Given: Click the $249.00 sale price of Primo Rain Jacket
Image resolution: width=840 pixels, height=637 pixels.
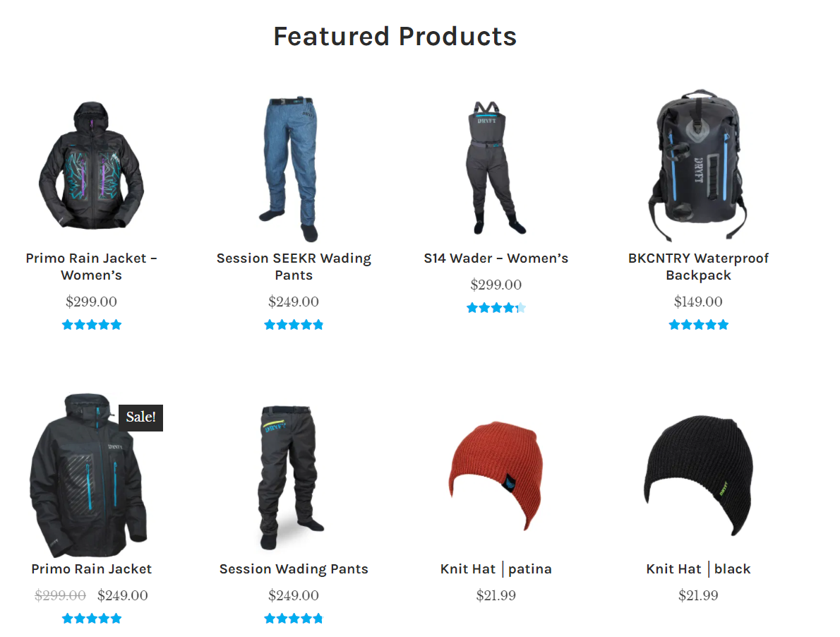Looking at the screenshot, I should click(123, 595).
